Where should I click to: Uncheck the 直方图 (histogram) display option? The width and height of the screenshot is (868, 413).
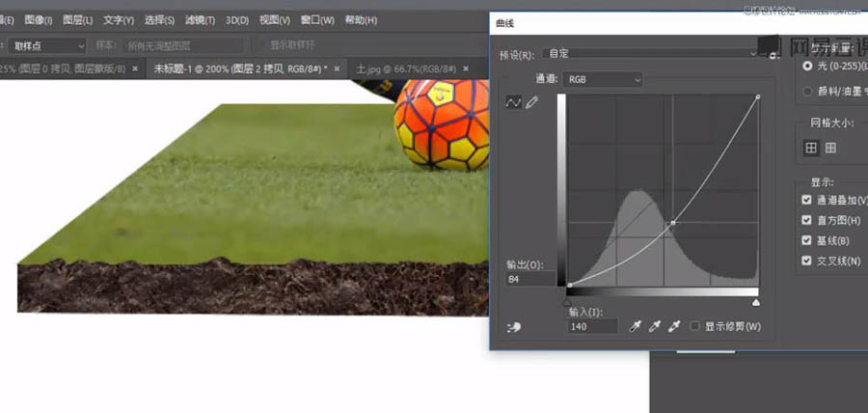pos(807,220)
